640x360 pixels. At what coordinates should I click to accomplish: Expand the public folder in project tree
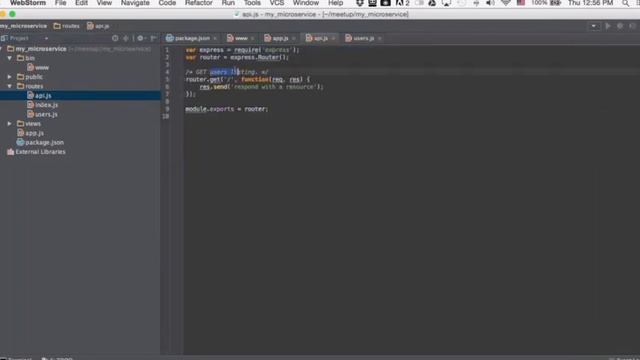(x=10, y=77)
